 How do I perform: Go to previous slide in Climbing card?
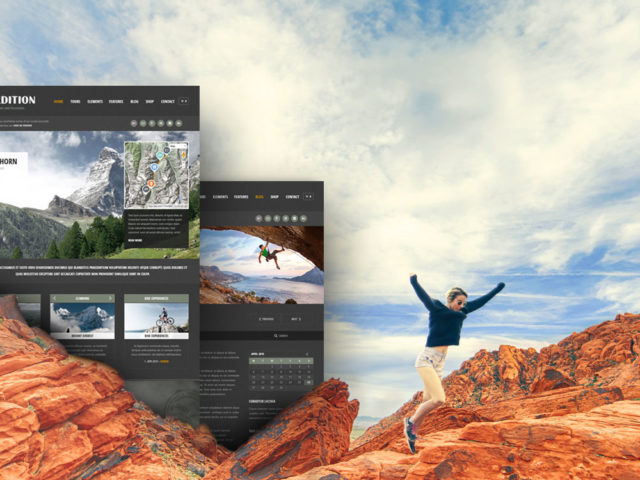pos(54,298)
